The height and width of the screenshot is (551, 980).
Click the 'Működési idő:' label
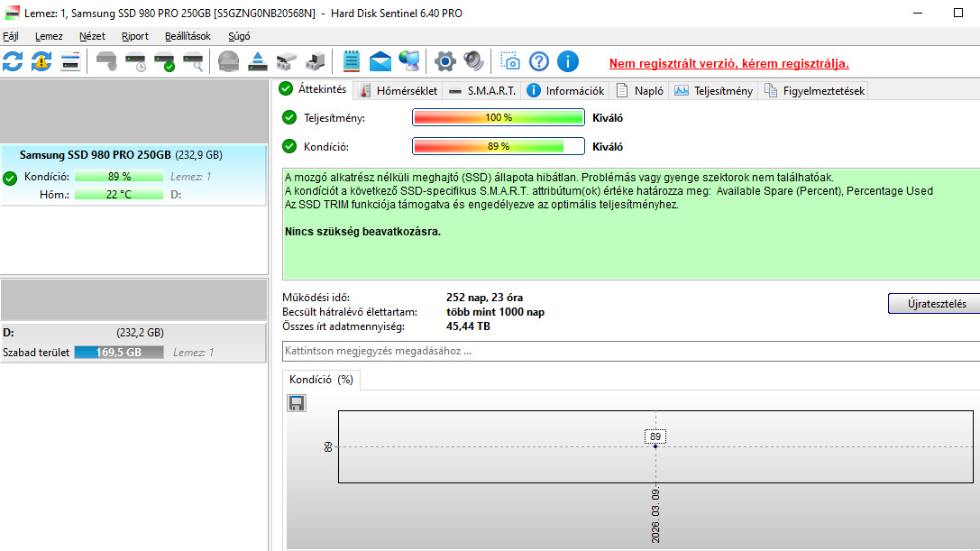(316, 298)
